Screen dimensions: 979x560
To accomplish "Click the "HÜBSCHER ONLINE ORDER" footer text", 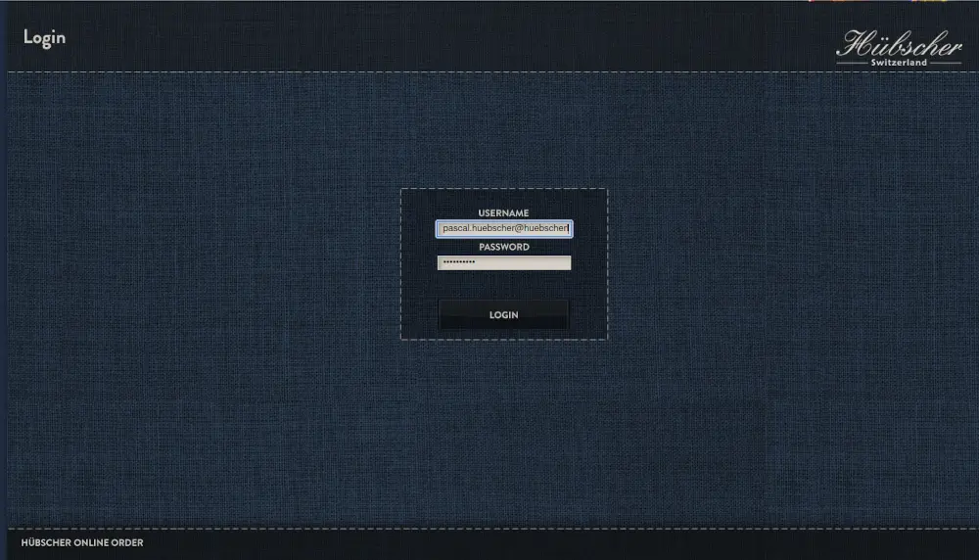I will 82,542.
